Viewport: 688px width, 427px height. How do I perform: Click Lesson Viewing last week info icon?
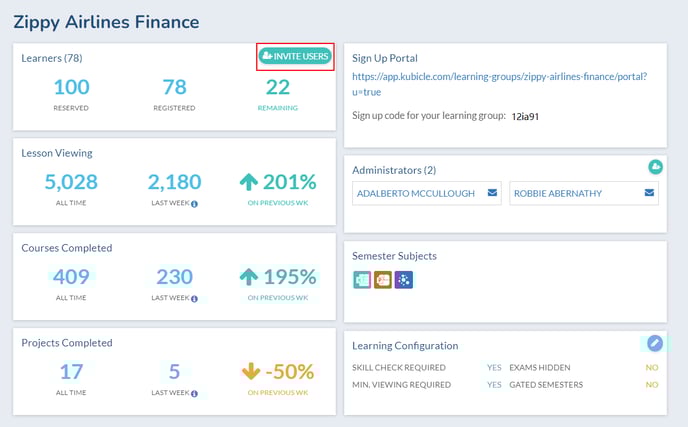(x=194, y=204)
